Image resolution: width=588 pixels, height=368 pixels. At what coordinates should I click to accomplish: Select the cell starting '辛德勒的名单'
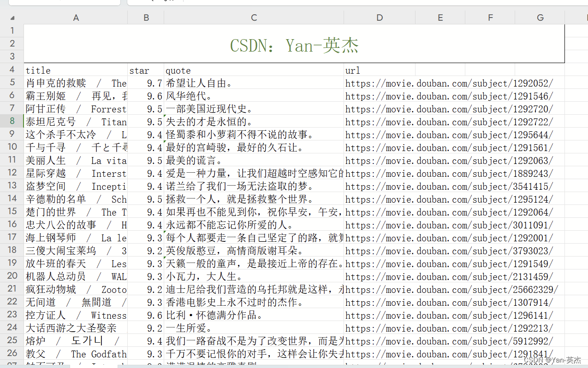point(76,199)
